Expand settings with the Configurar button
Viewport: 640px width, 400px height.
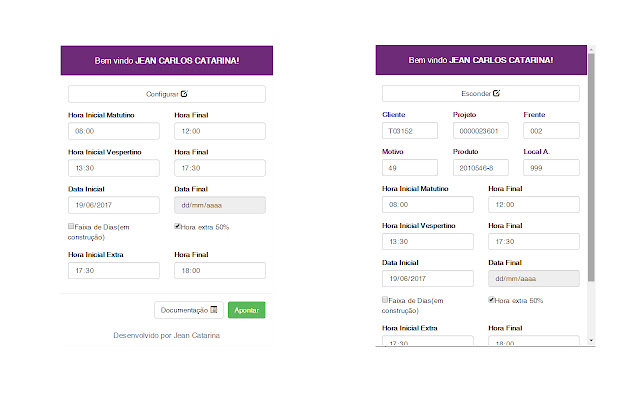point(166,94)
